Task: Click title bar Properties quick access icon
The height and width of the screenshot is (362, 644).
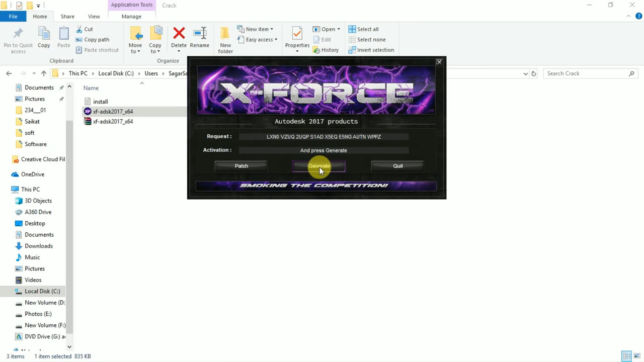Action: coord(19,6)
